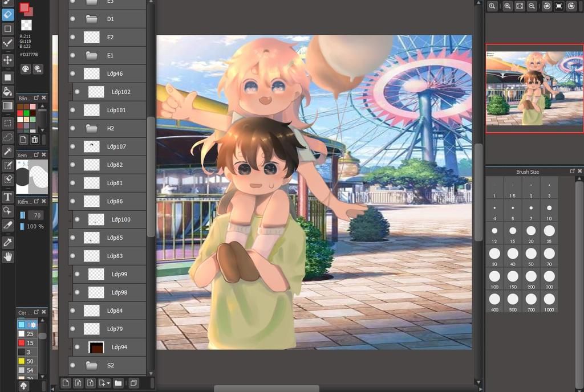Choose the Lasso selection tool
This screenshot has height=392, width=584.
pos(8,137)
